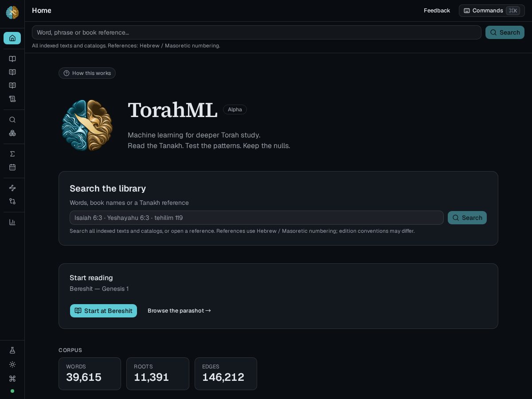Click the Feedback link in header

point(437,11)
